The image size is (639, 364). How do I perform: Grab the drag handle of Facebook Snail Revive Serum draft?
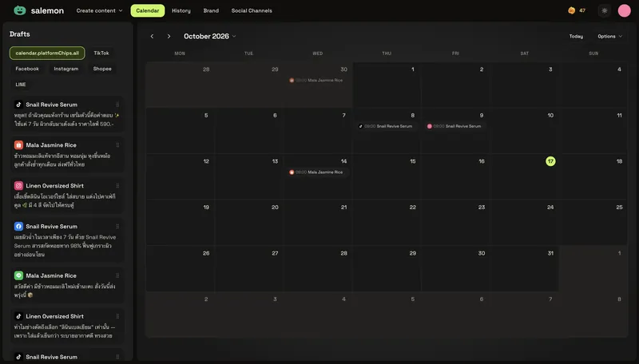click(117, 227)
